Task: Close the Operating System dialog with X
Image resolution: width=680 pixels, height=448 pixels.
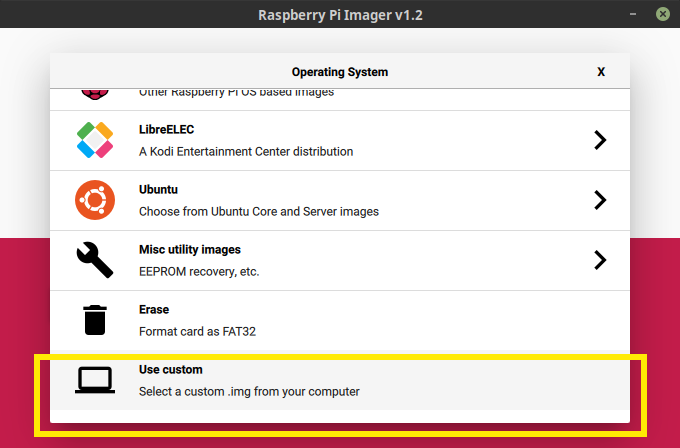Action: (601, 72)
